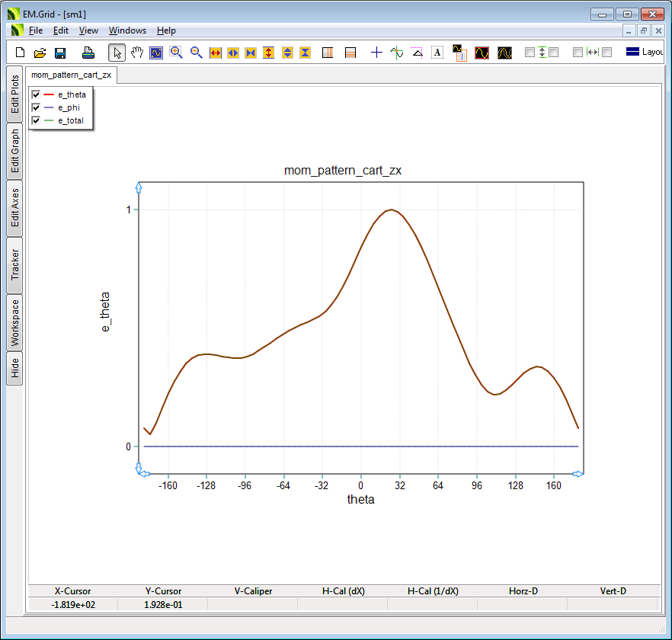
Task: Add text annotation with the A tool
Action: (437, 53)
